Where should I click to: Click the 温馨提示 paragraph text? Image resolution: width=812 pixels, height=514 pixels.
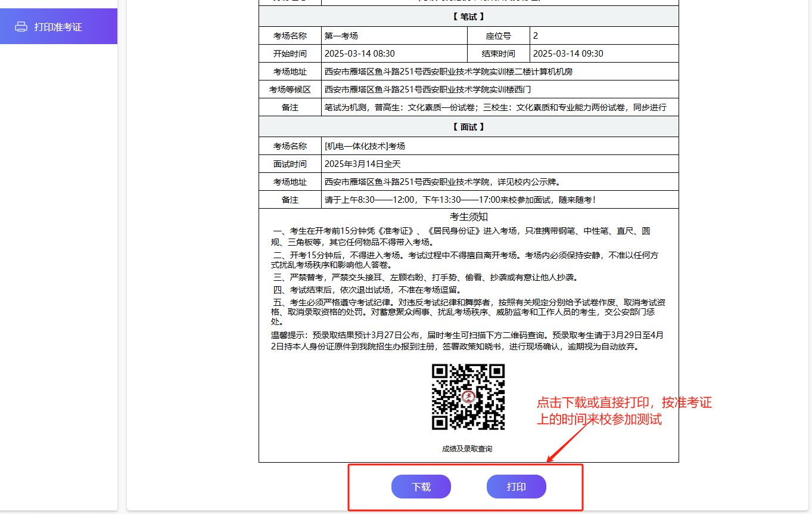tap(467, 340)
